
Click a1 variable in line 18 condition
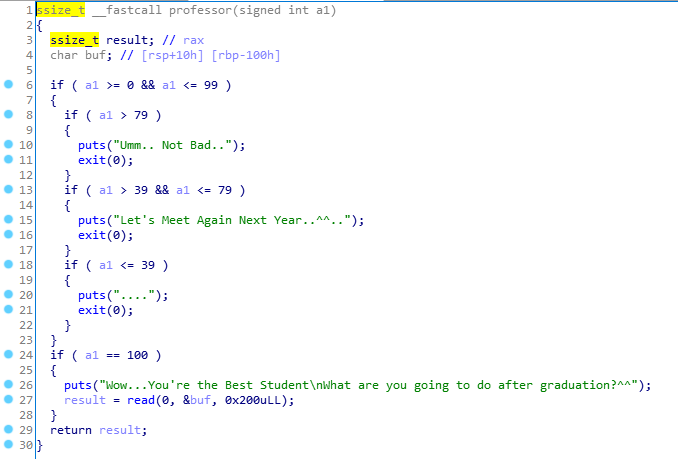(106, 265)
